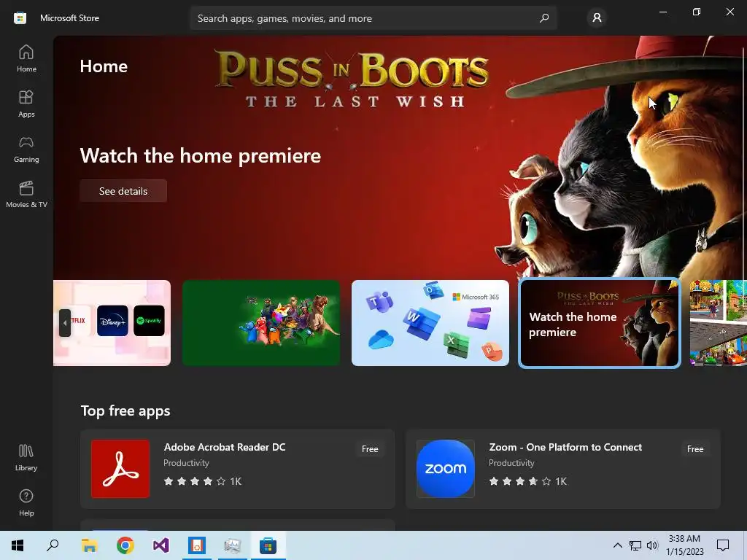Screen dimensions: 747x560
Task: Open the Windows Start menu
Action: pyautogui.click(x=18, y=545)
